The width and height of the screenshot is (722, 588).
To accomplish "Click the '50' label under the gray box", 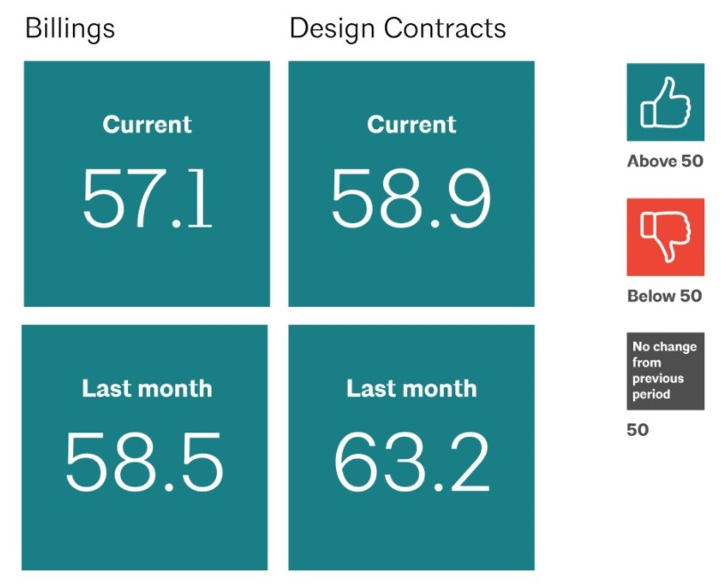I will pos(638,431).
